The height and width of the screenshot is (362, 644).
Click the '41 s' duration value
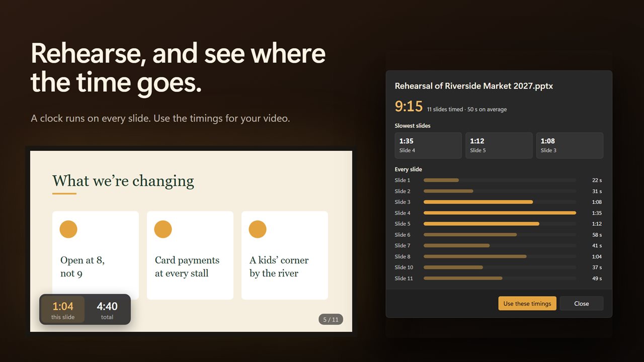pyautogui.click(x=597, y=245)
